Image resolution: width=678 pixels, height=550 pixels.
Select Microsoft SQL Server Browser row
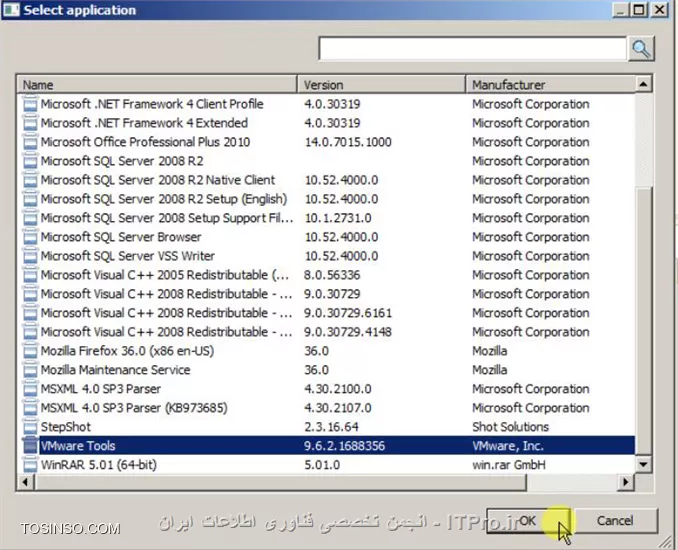(x=326, y=237)
